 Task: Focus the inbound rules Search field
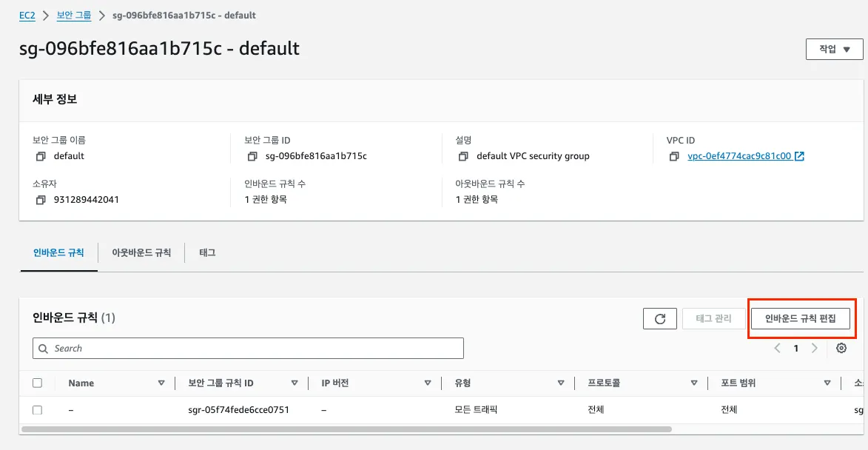(248, 348)
